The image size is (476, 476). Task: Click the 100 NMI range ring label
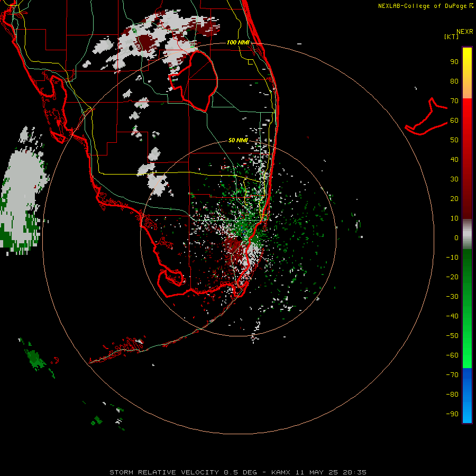(238, 42)
